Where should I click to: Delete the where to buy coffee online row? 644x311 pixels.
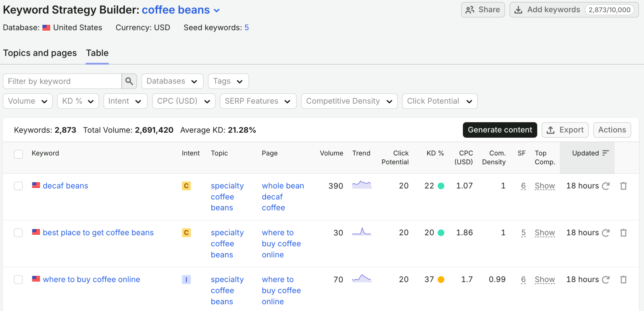click(x=623, y=280)
